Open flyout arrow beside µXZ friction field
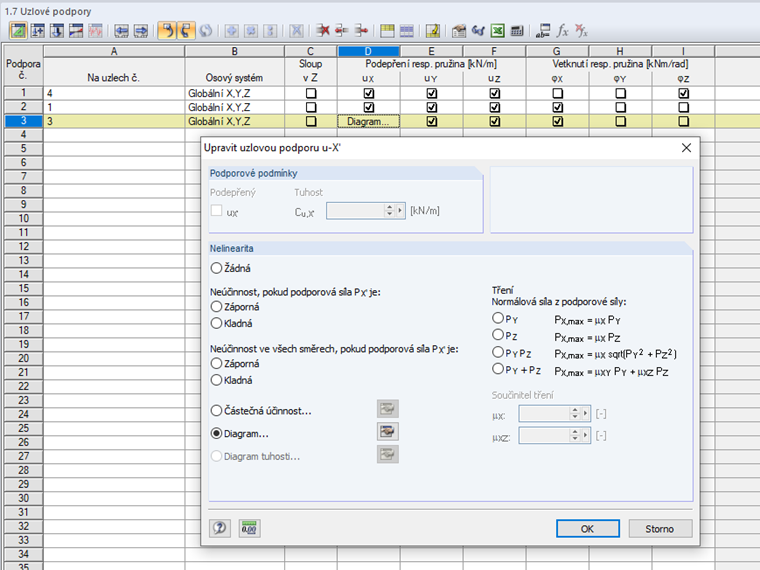 tap(586, 435)
